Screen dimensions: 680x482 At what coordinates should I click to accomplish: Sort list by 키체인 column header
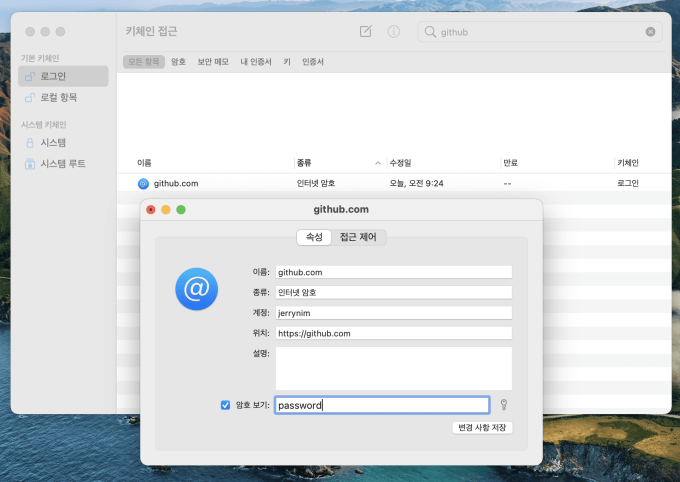click(628, 163)
